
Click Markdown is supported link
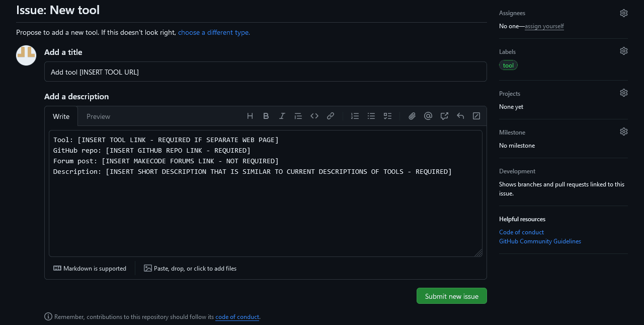(90, 269)
